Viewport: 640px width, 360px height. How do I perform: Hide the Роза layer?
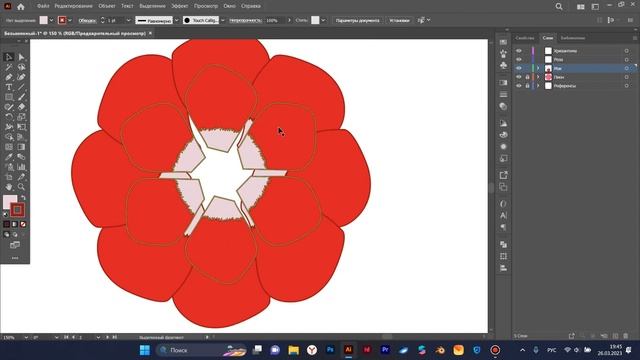[x=519, y=60]
